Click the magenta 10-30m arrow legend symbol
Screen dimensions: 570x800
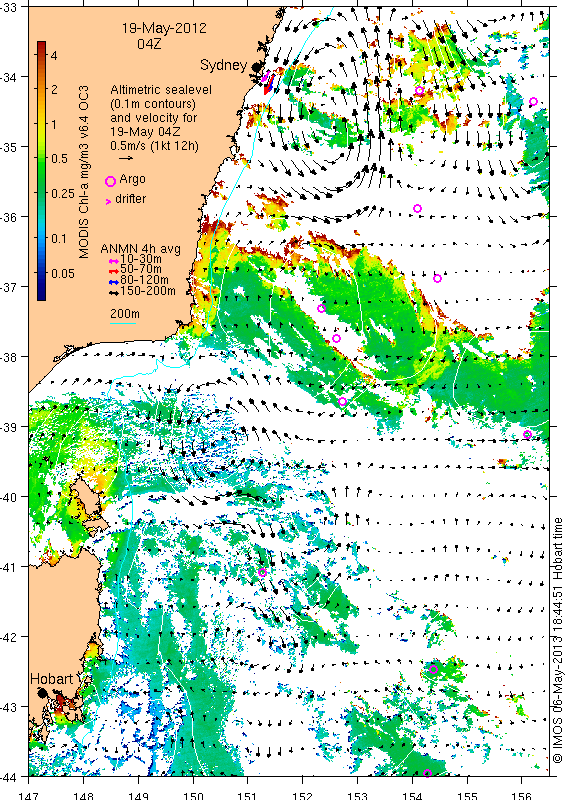[x=114, y=261]
